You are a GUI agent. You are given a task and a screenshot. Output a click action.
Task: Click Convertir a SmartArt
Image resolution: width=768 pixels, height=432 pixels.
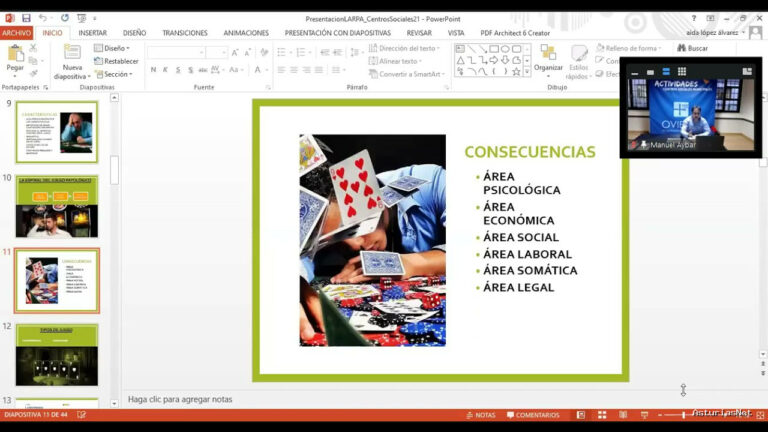(407, 74)
